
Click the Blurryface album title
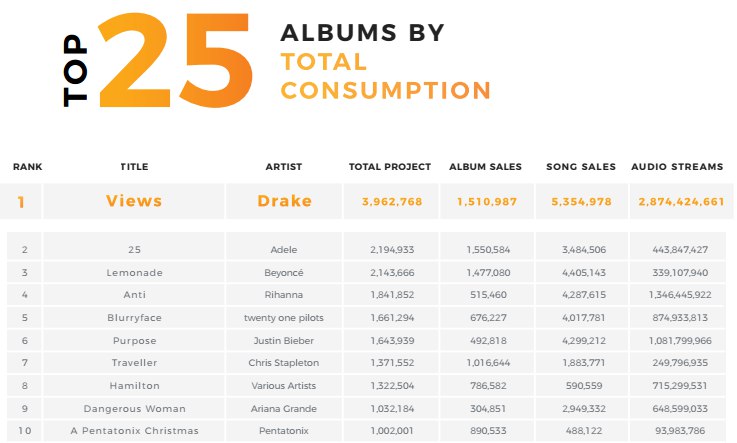[134, 317]
